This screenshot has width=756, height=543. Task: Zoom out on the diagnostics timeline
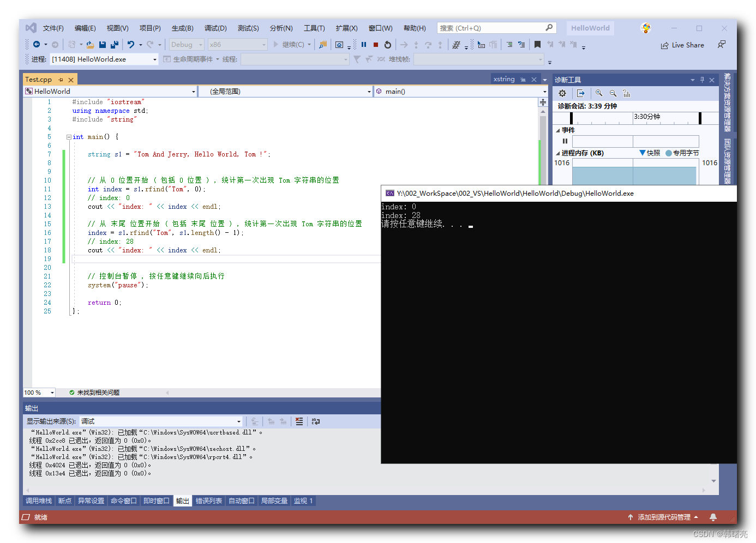[x=613, y=93]
